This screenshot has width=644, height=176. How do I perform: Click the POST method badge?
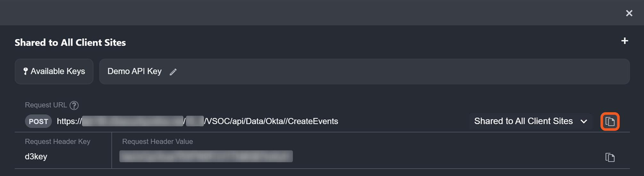[38, 122]
